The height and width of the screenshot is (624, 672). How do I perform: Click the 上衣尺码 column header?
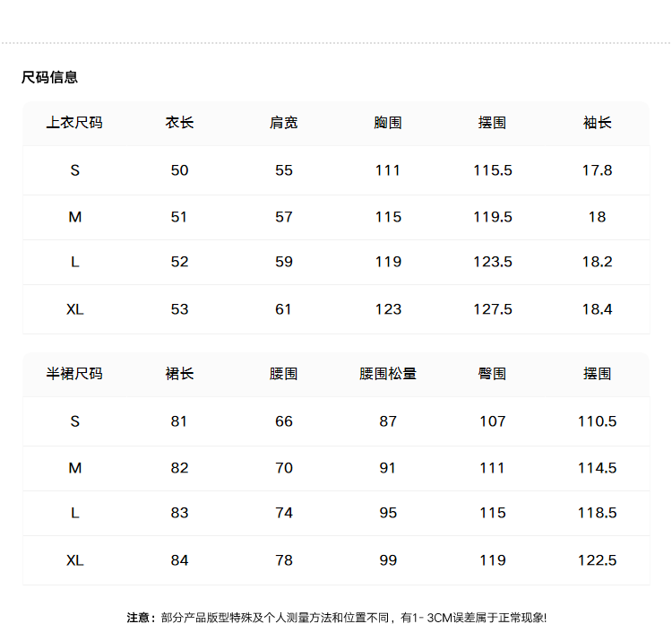pyautogui.click(x=74, y=123)
